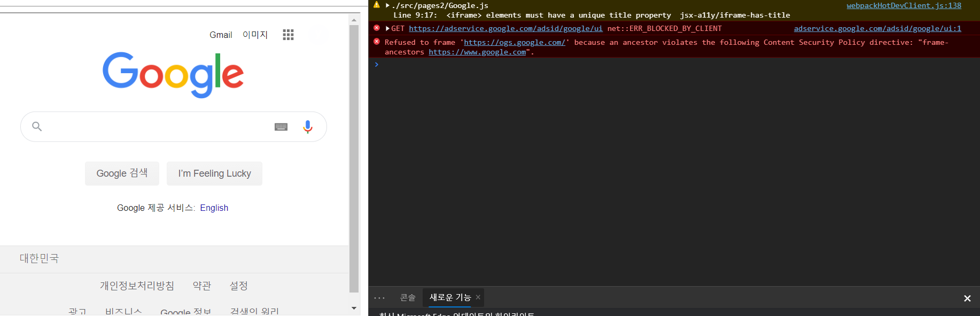This screenshot has width=980, height=316.
Task: Open the 약관 footer link
Action: (202, 286)
